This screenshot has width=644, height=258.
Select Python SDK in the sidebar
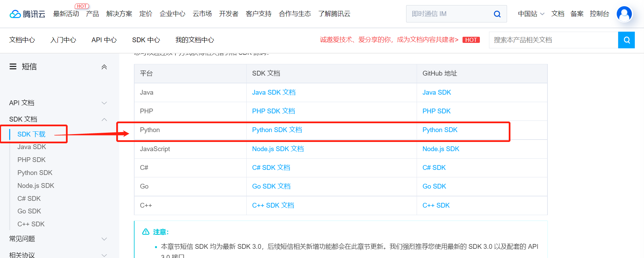pyautogui.click(x=35, y=173)
